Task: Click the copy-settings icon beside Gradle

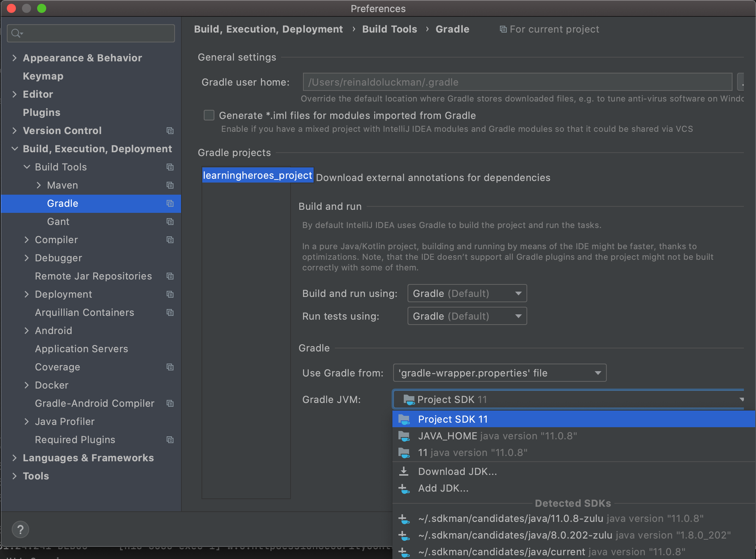Action: (170, 203)
